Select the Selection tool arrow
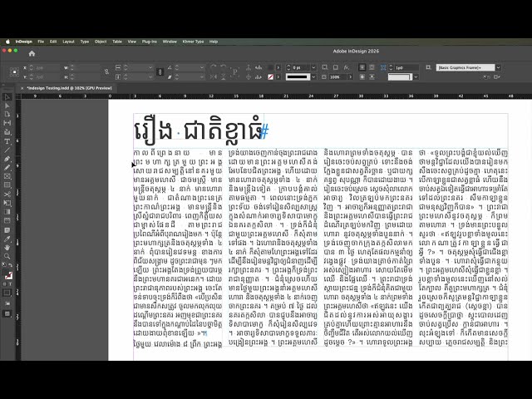This screenshot has height=399, width=532. pos(7,97)
